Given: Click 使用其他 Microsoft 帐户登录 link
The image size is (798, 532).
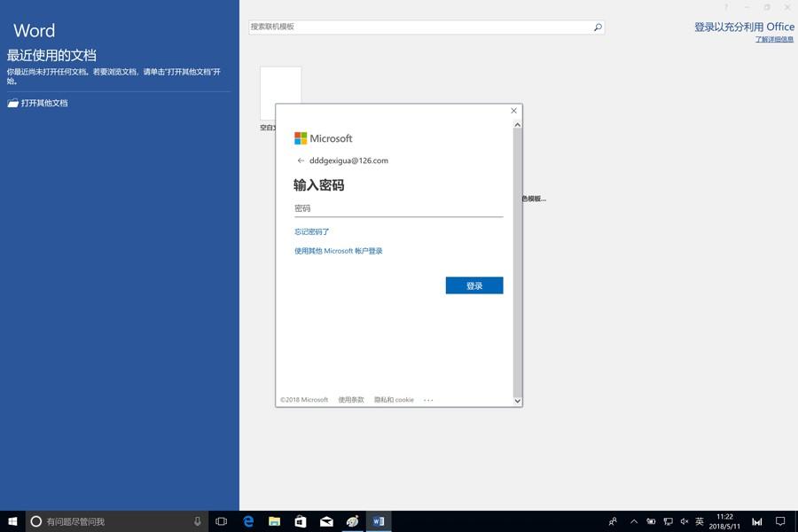Looking at the screenshot, I should 338,251.
